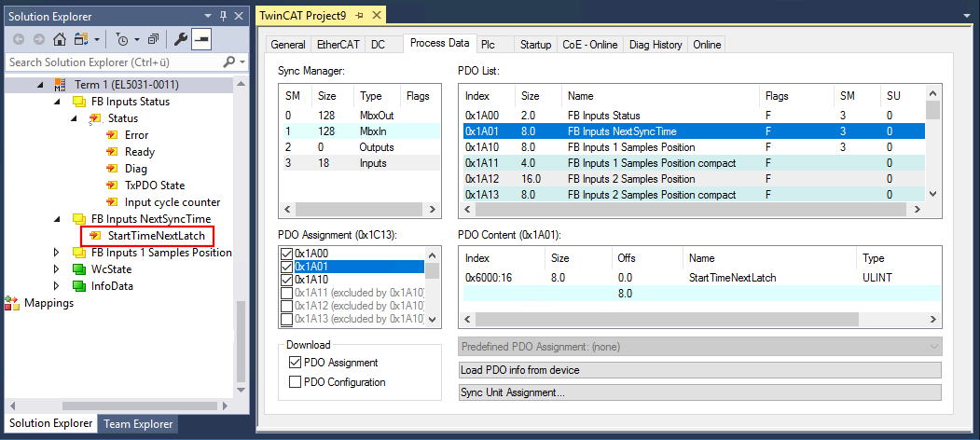Screen dimensions: 980x440
Task: Expand the FB Inputs 1 Samples Position node
Action: pyautogui.click(x=57, y=253)
